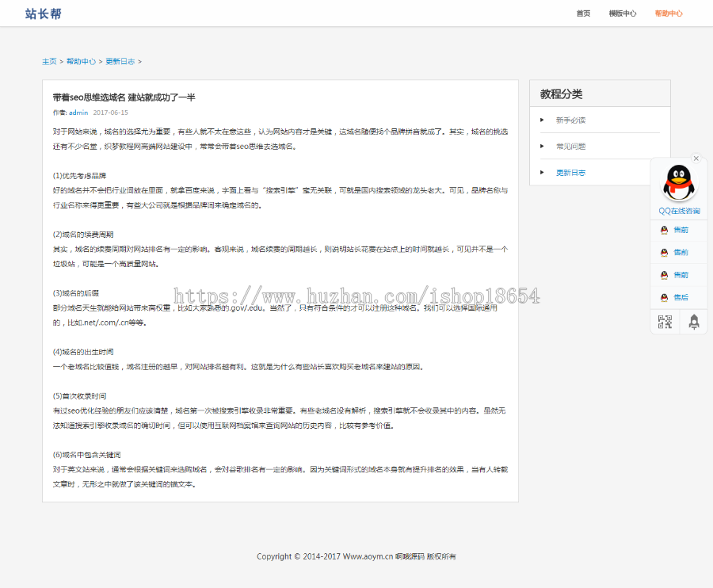Click the 站长帮 site logo
The height and width of the screenshot is (588, 713).
coord(44,13)
